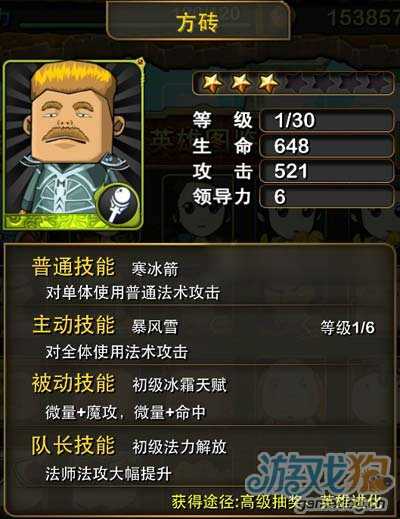400x519 pixels.
Task: Click the dimmed empty star slots
Action: click(337, 83)
